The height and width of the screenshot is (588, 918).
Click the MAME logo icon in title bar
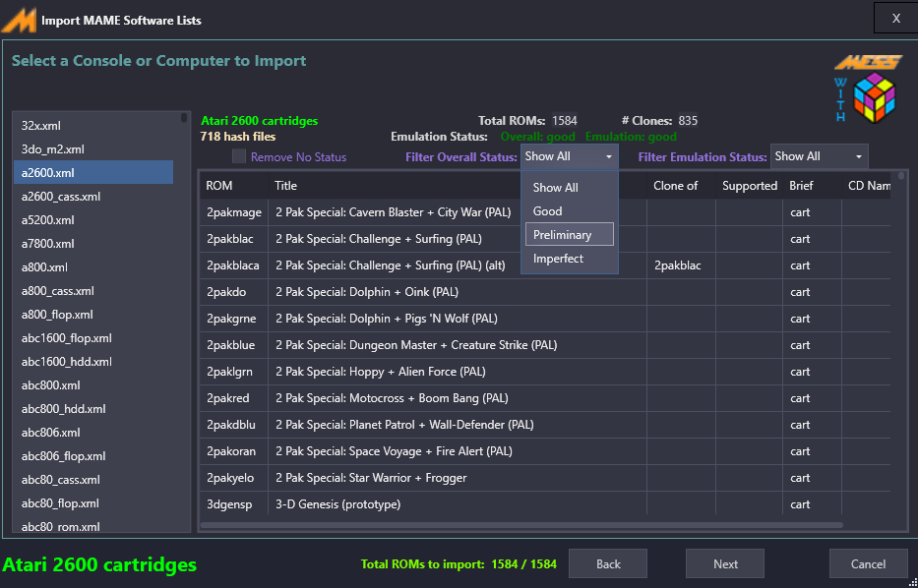[19, 20]
